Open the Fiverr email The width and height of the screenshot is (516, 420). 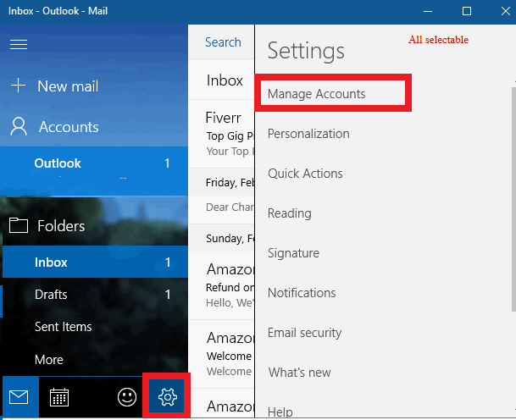tap(222, 134)
